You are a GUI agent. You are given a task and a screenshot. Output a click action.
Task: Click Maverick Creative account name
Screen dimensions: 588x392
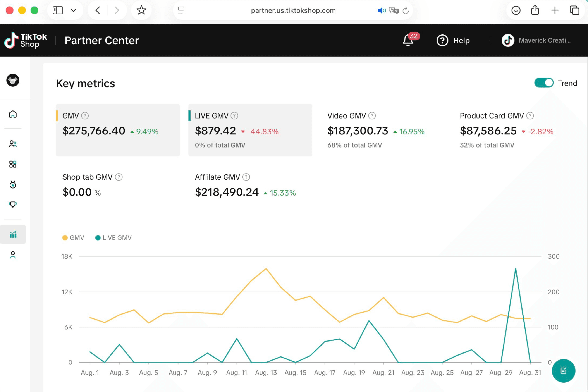pos(545,40)
